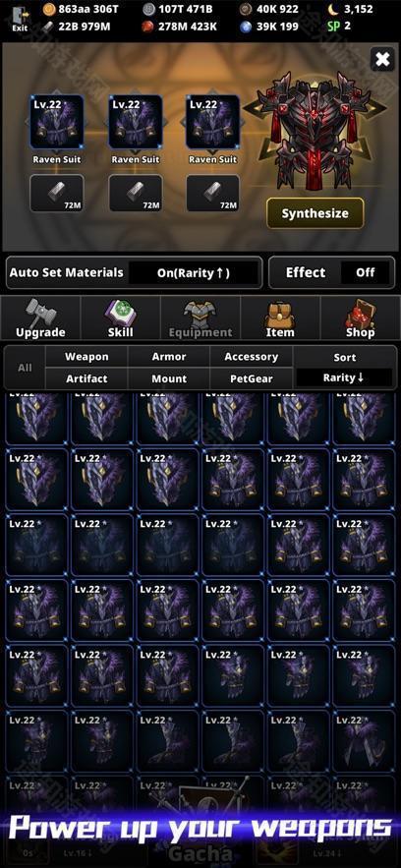The height and width of the screenshot is (868, 401).
Task: Open the Upgrade hammer tab
Action: point(40,318)
